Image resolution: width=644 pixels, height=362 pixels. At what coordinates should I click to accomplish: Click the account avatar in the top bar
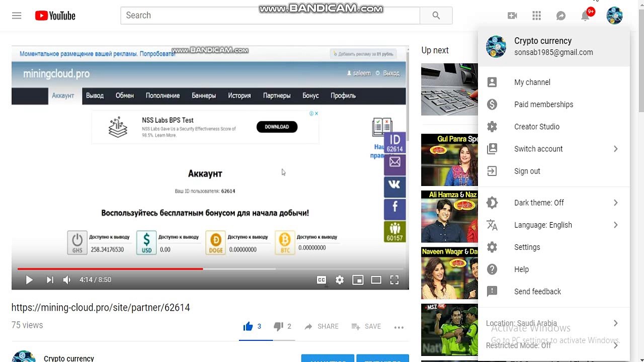point(614,16)
